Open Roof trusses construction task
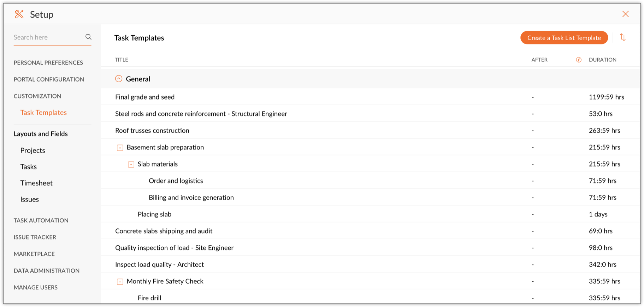 [152, 131]
